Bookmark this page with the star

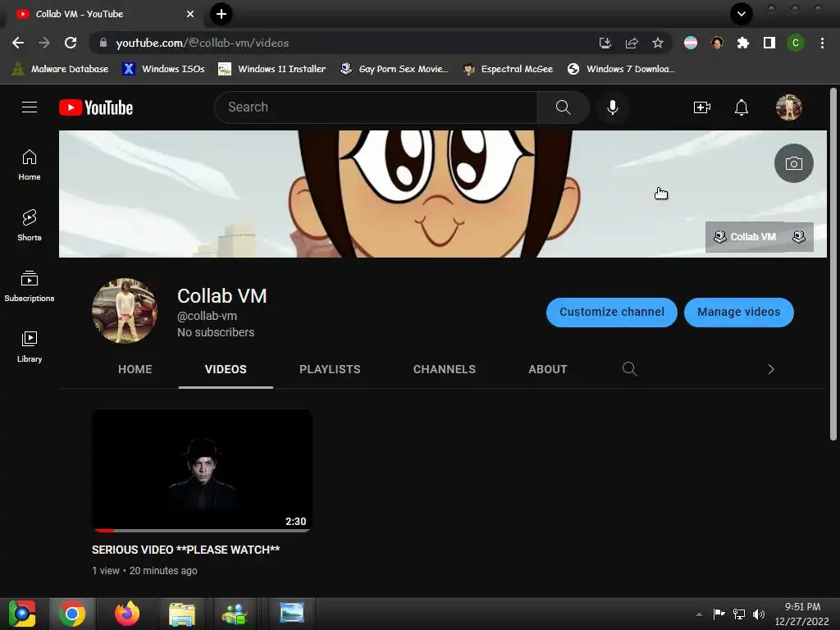click(x=658, y=43)
